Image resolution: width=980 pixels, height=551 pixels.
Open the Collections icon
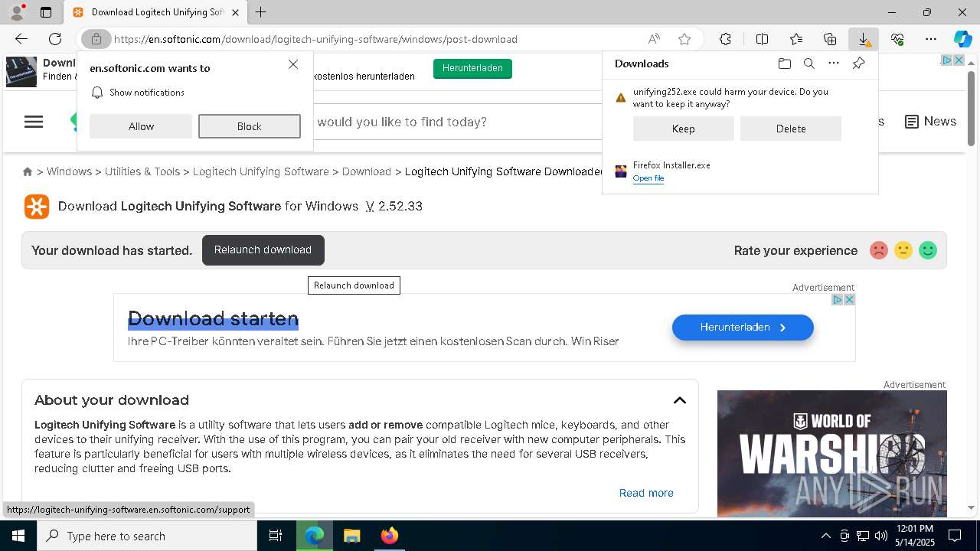tap(830, 39)
